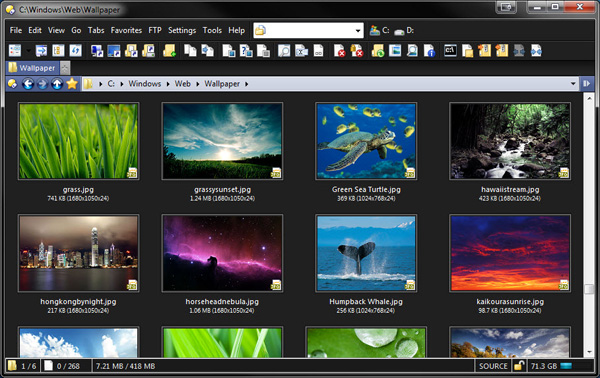Click the Delete file red X icon
Screen dimensions: 600x378
[339, 51]
